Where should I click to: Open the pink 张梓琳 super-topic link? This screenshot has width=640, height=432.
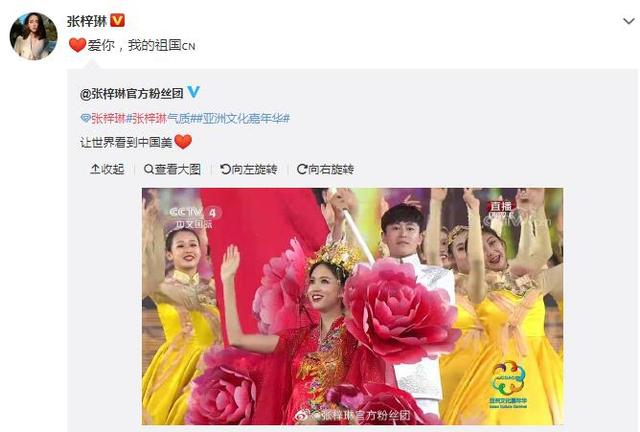108,118
